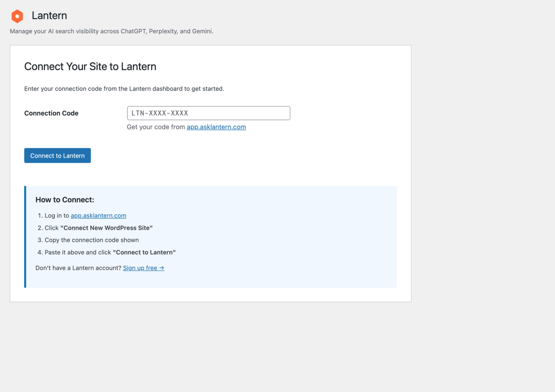Click the Connection Code label text
This screenshot has height=392, width=555.
coord(51,113)
